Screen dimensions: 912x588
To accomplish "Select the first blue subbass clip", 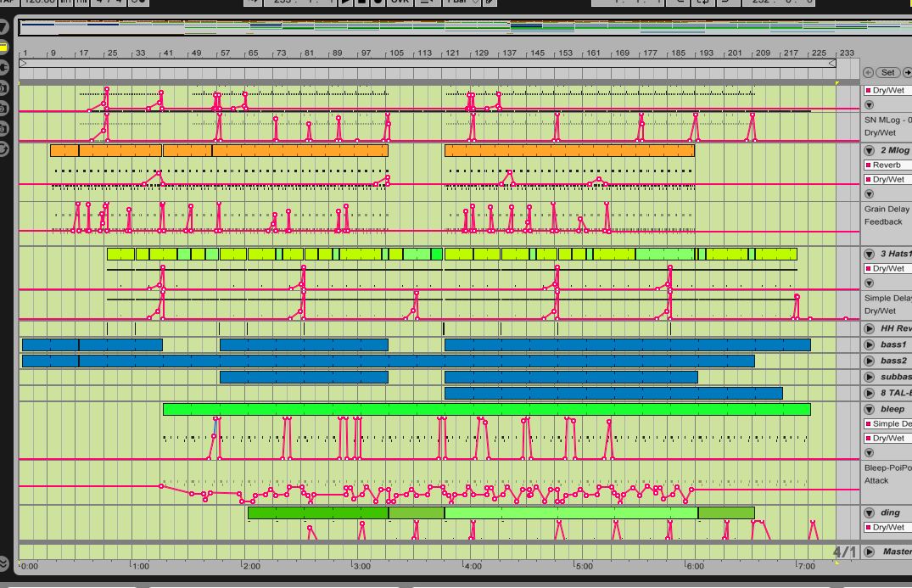I will tap(304, 377).
